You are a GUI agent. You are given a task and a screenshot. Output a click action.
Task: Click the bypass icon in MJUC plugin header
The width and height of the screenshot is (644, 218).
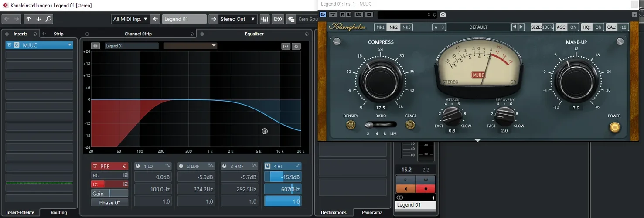[333, 14]
